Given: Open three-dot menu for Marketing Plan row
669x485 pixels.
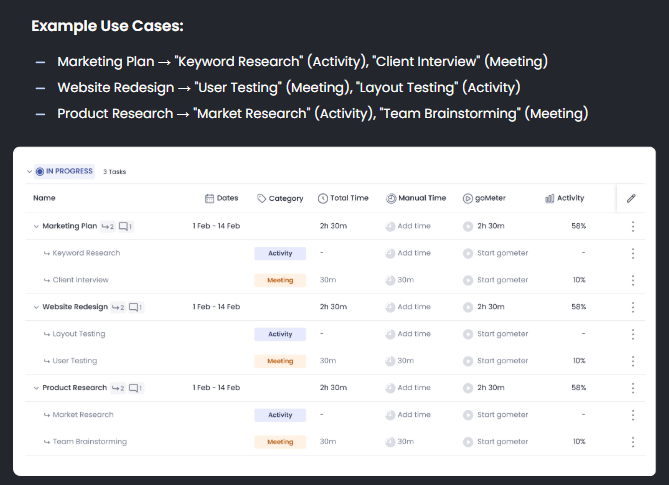Looking at the screenshot, I should coord(633,226).
